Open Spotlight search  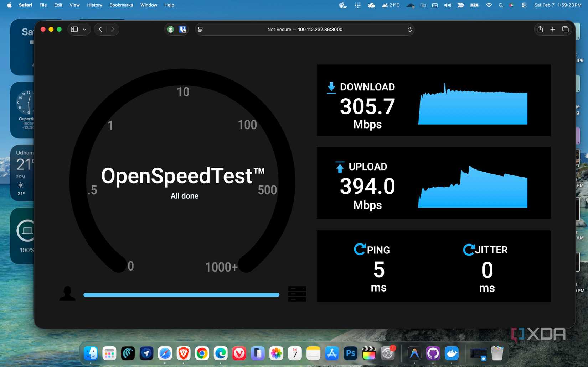(x=501, y=5)
